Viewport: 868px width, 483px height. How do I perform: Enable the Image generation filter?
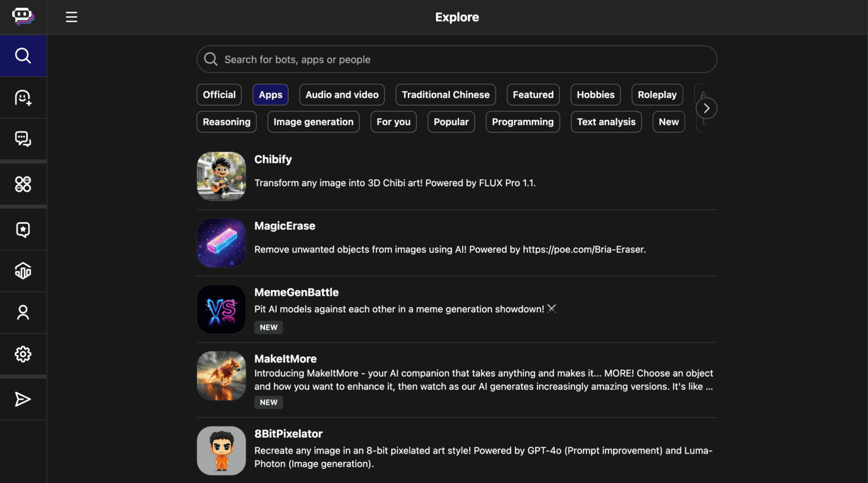(x=313, y=122)
